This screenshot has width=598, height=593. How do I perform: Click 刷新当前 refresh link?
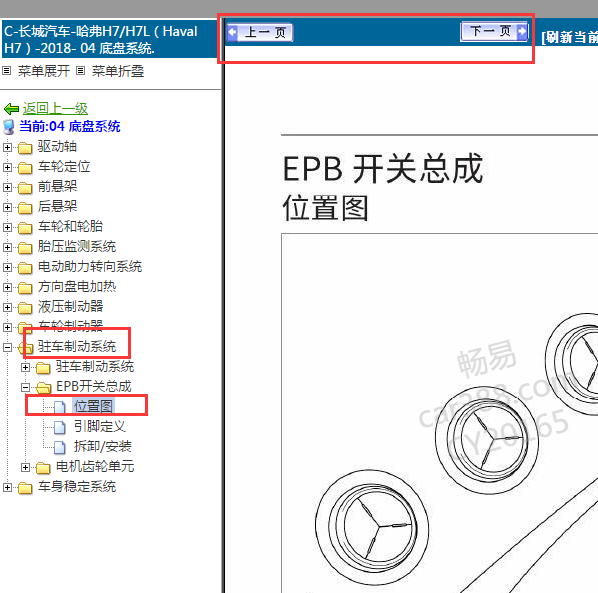point(569,37)
